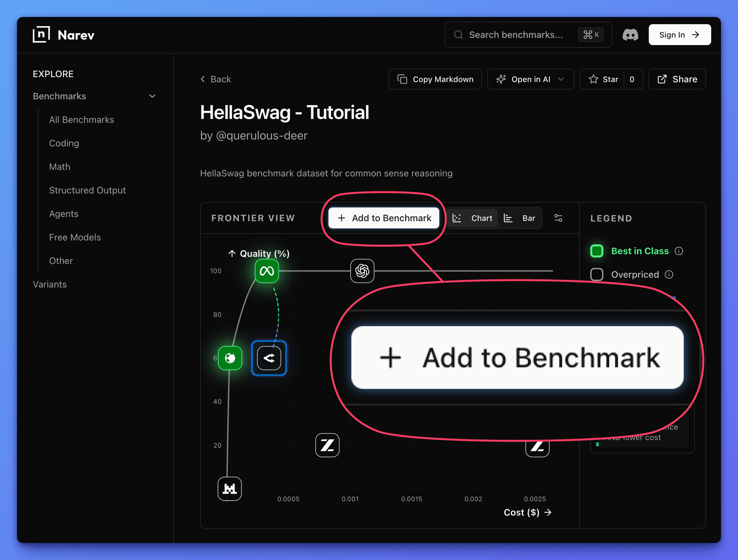This screenshot has height=560, width=738.
Task: Click the Meta logo node on the chart
Action: pyautogui.click(x=266, y=271)
